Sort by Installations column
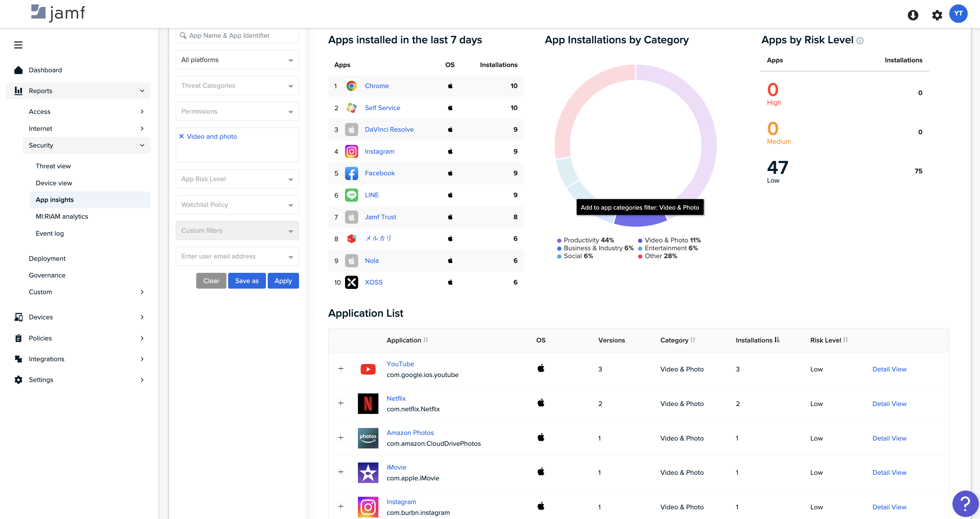 (776, 340)
